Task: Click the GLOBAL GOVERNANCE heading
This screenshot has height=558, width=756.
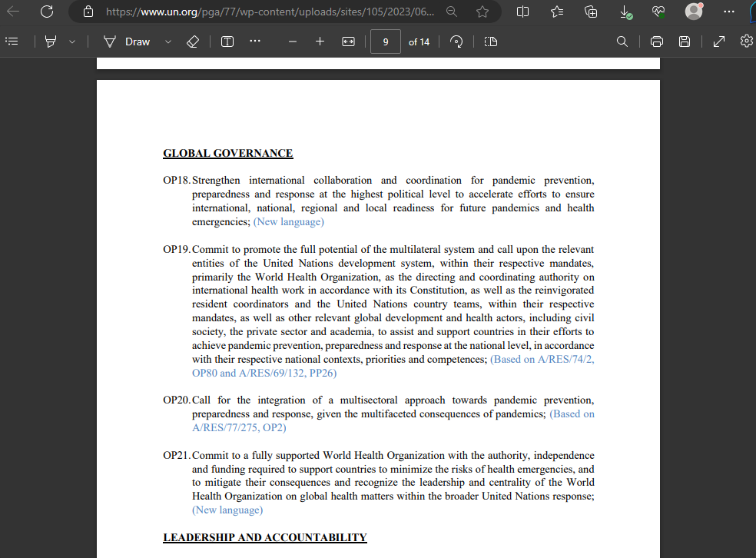Action: tap(228, 154)
